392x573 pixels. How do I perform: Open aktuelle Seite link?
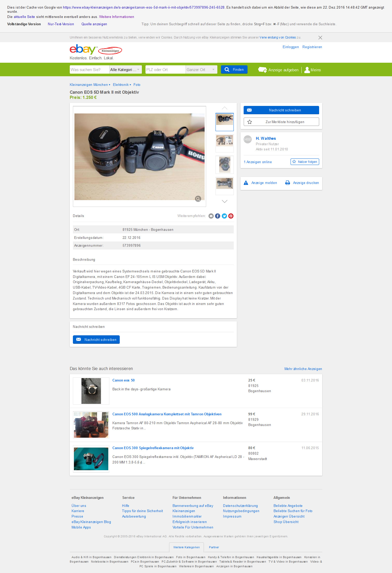[x=24, y=17]
